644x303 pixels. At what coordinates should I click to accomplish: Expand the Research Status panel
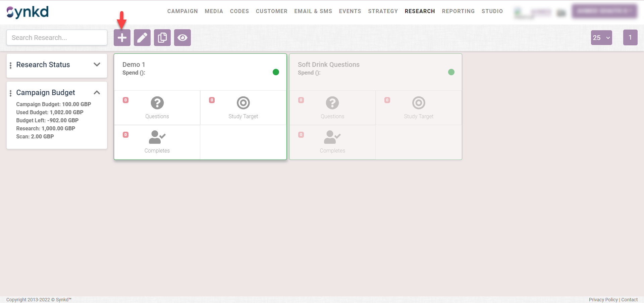click(97, 64)
